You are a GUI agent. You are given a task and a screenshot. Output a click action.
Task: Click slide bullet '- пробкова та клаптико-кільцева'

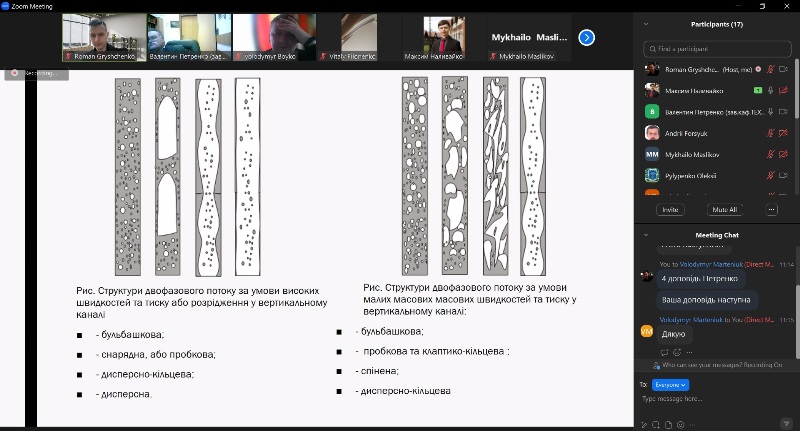(x=430, y=351)
